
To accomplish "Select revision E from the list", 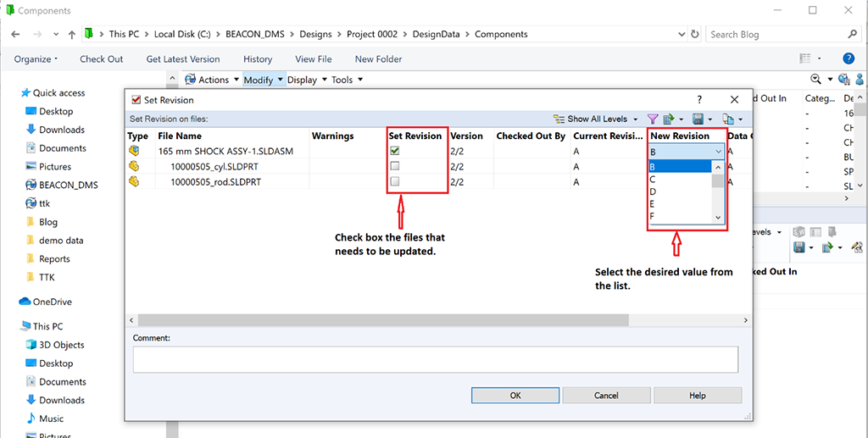I will 680,203.
